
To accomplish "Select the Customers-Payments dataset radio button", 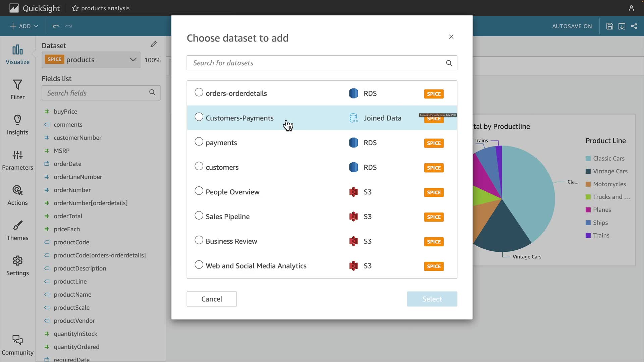I will coord(199,117).
